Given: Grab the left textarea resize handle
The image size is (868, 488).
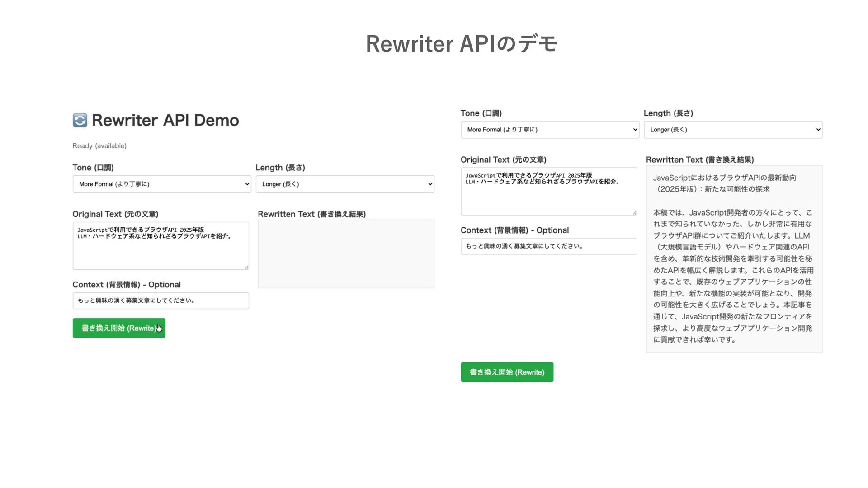Looking at the screenshot, I should pyautogui.click(x=246, y=267).
